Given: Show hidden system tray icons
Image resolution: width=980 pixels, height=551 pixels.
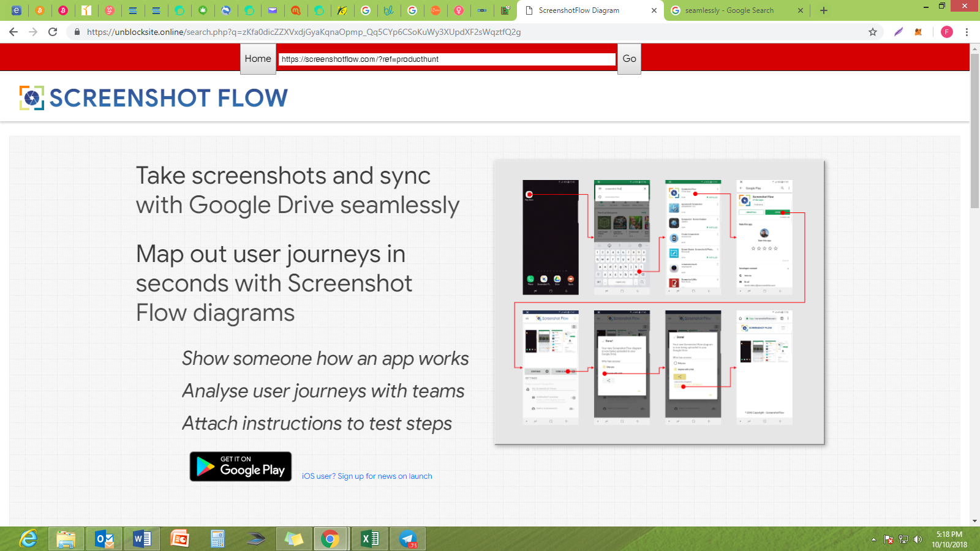Looking at the screenshot, I should pos(873,539).
